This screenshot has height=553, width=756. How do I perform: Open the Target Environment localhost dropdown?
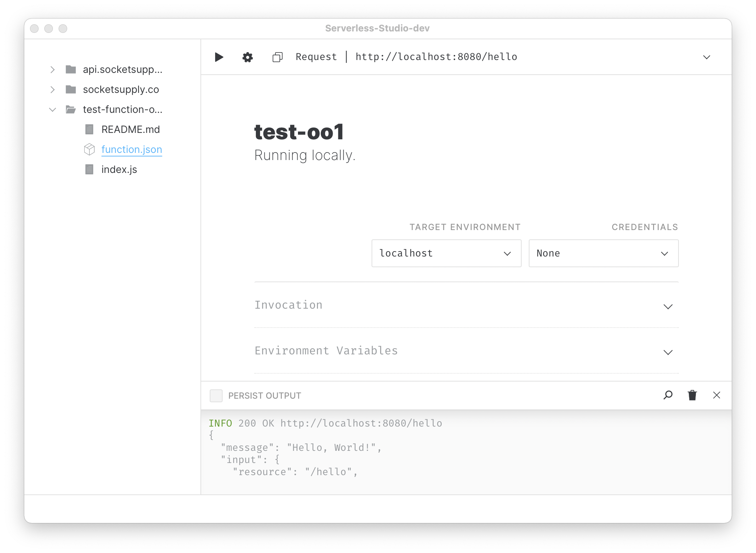click(x=446, y=253)
